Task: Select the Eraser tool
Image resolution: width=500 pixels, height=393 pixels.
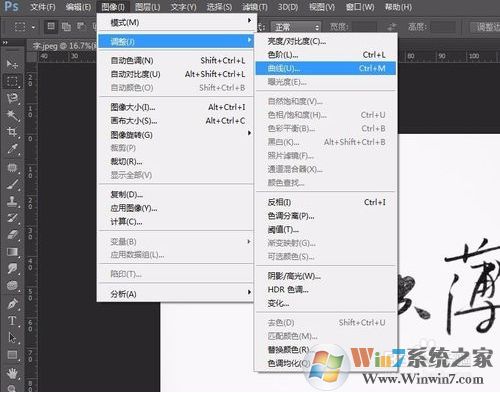Action: [x=12, y=235]
